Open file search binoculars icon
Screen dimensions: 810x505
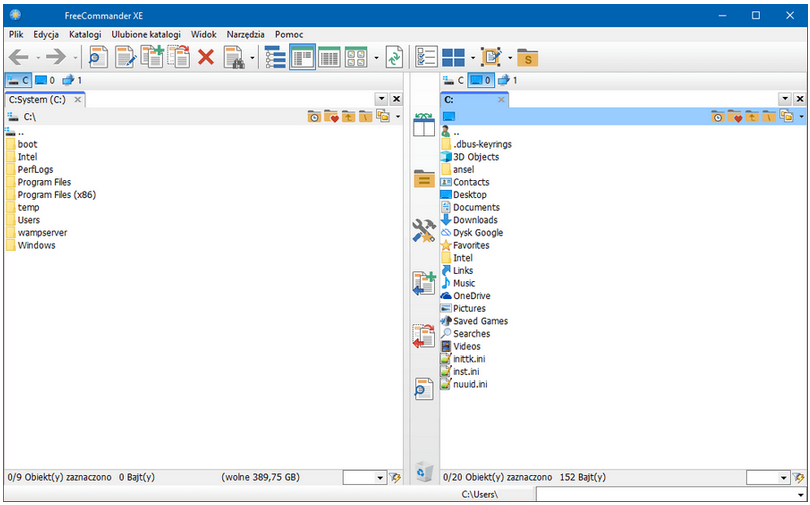(235, 57)
